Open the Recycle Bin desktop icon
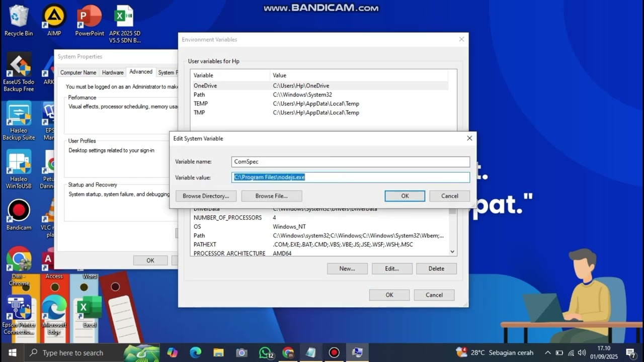 pos(19,20)
